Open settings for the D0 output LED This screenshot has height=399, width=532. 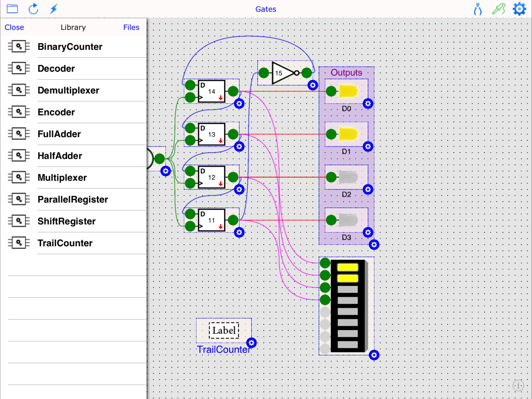pos(368,103)
